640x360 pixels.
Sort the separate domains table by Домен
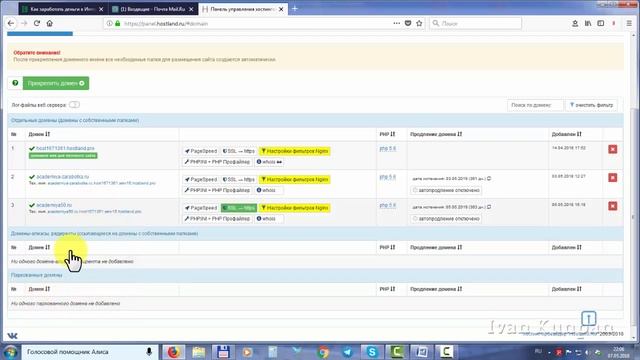tap(39, 134)
